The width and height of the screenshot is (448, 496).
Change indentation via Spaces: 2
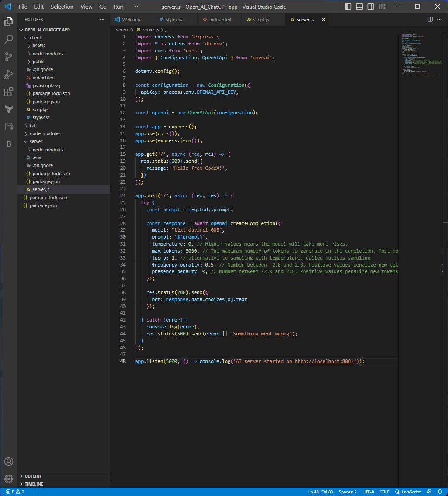click(347, 492)
